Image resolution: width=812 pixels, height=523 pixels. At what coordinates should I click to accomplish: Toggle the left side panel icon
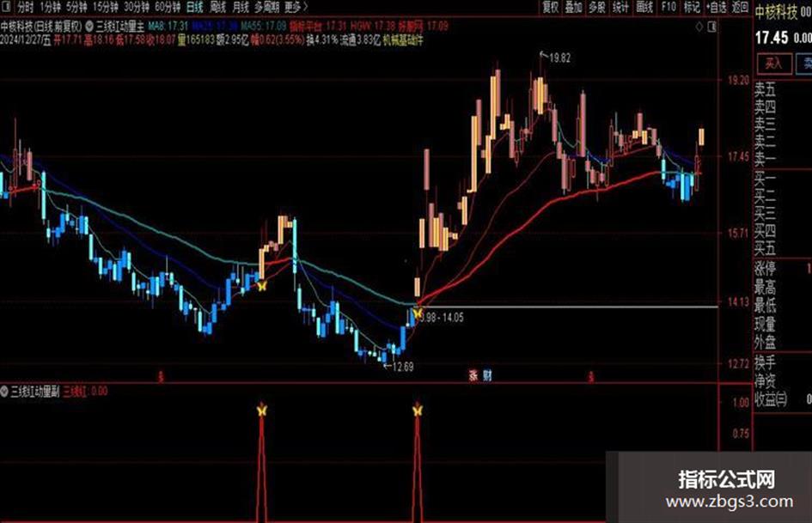(4, 7)
